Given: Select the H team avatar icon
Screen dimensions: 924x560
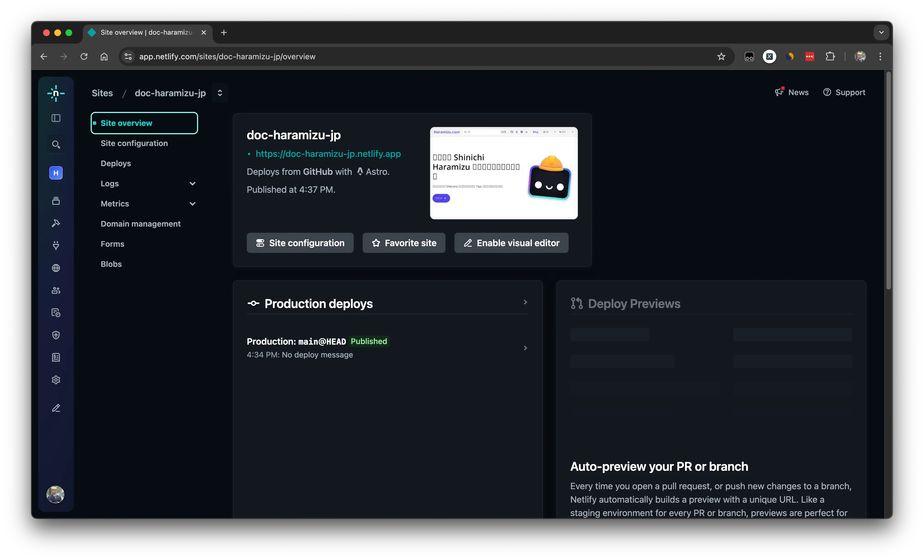Looking at the screenshot, I should click(56, 173).
